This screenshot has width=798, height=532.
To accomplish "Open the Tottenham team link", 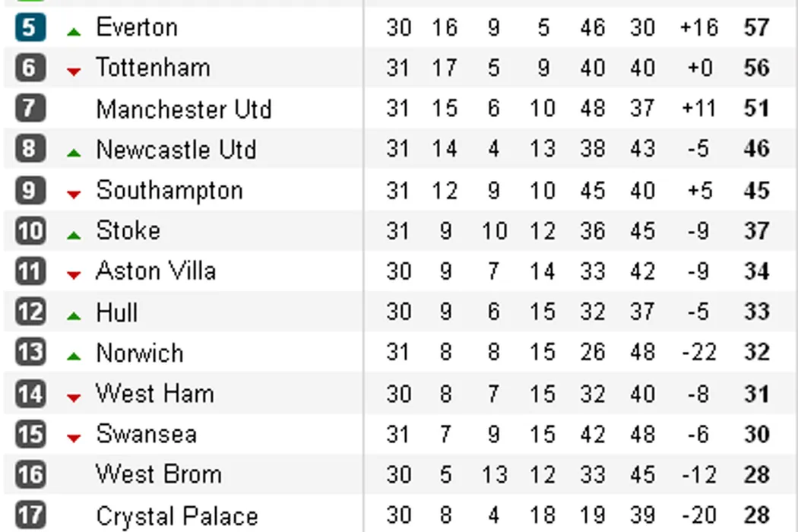I will point(153,68).
